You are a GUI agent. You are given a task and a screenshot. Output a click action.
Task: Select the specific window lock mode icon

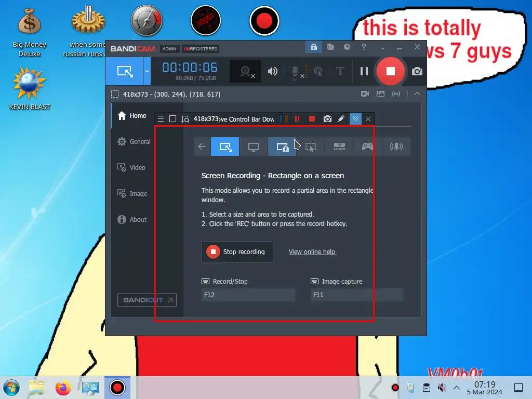coord(282,147)
